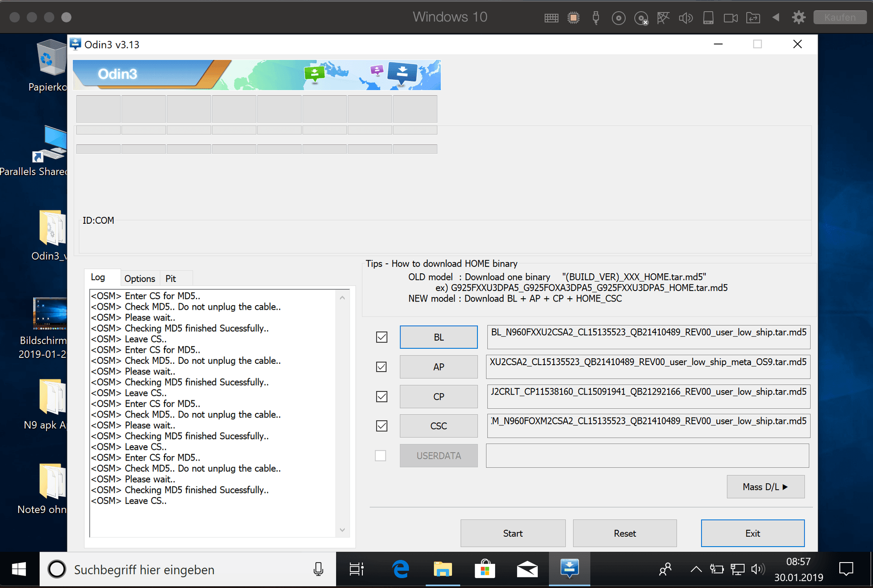Click the CSC file path field
The width and height of the screenshot is (873, 588).
click(x=648, y=426)
